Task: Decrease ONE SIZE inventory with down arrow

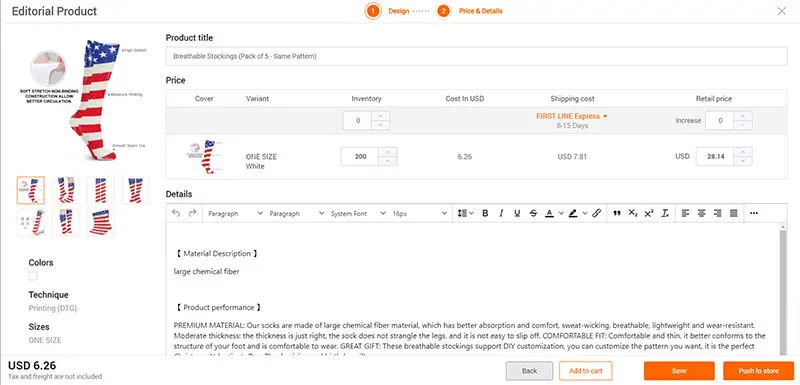Action: tap(388, 161)
